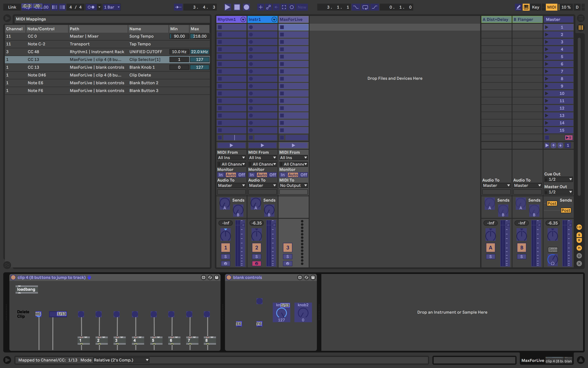Unfold the Instr1 track via its arrow
This screenshot has width=588, height=368.
274,19
